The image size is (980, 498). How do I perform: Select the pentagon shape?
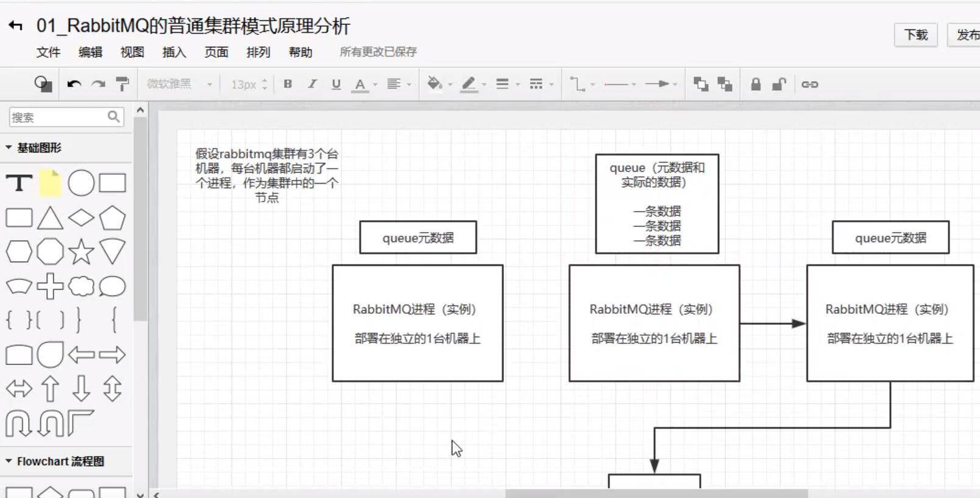(112, 218)
